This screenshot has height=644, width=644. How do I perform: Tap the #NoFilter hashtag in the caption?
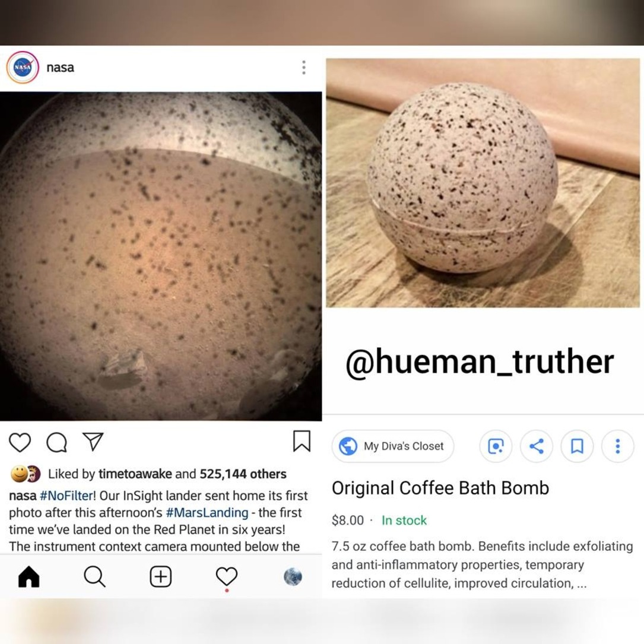pos(66,496)
